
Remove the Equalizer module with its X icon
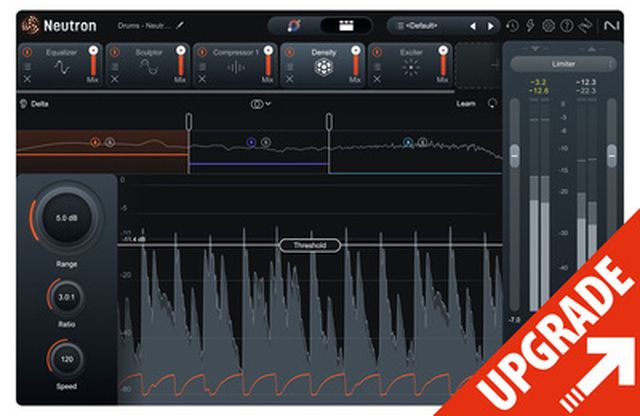pyautogui.click(x=27, y=78)
